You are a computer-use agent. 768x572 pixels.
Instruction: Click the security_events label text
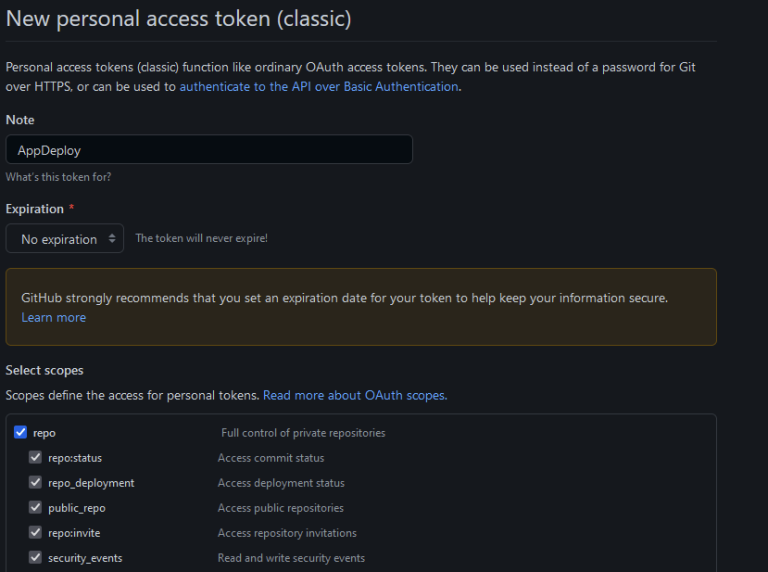(x=85, y=558)
